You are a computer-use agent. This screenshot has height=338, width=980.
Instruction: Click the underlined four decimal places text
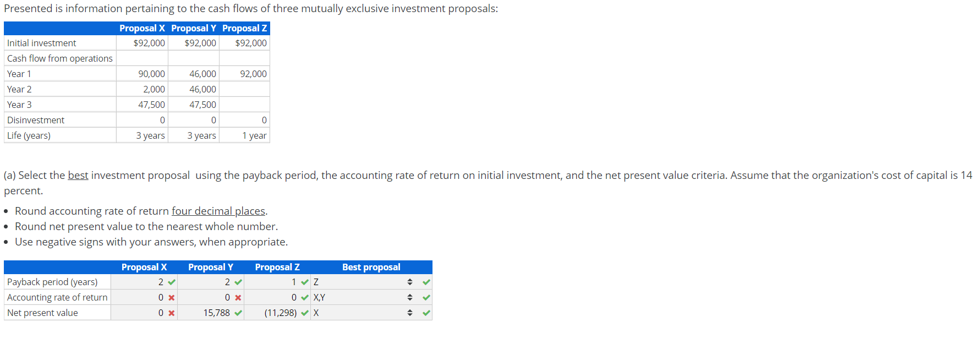(218, 211)
